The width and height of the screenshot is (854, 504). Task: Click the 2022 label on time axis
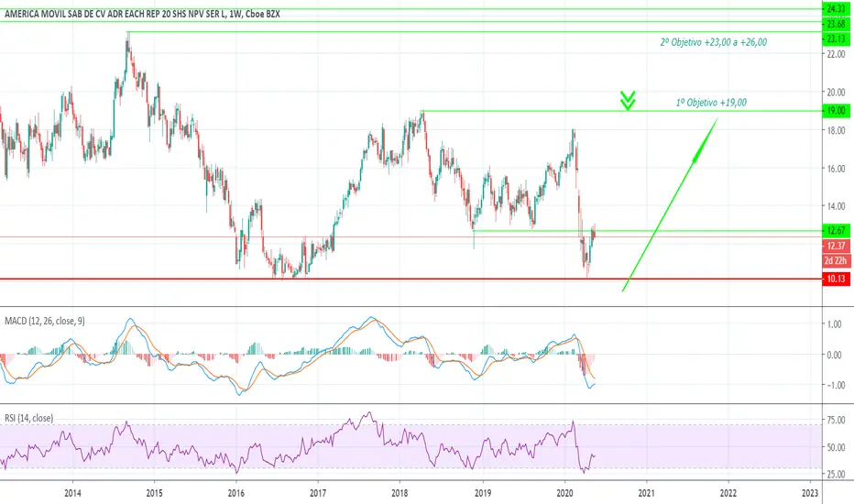pyautogui.click(x=728, y=493)
